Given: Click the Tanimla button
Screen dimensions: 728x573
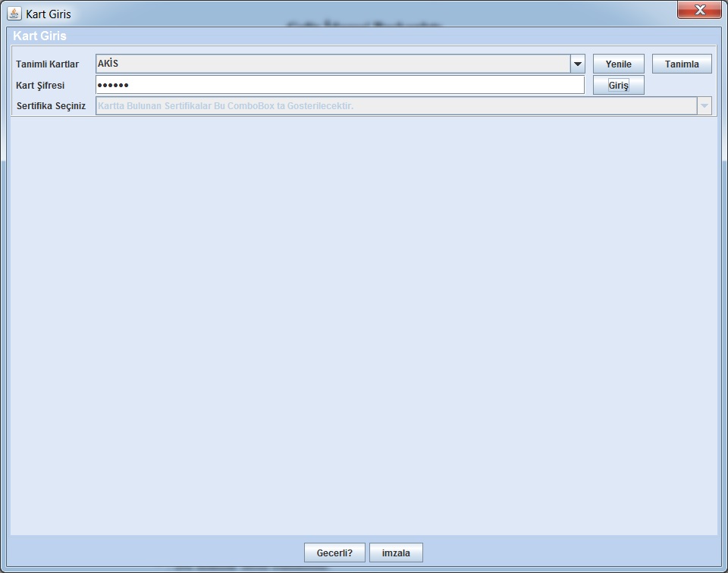Looking at the screenshot, I should point(682,64).
